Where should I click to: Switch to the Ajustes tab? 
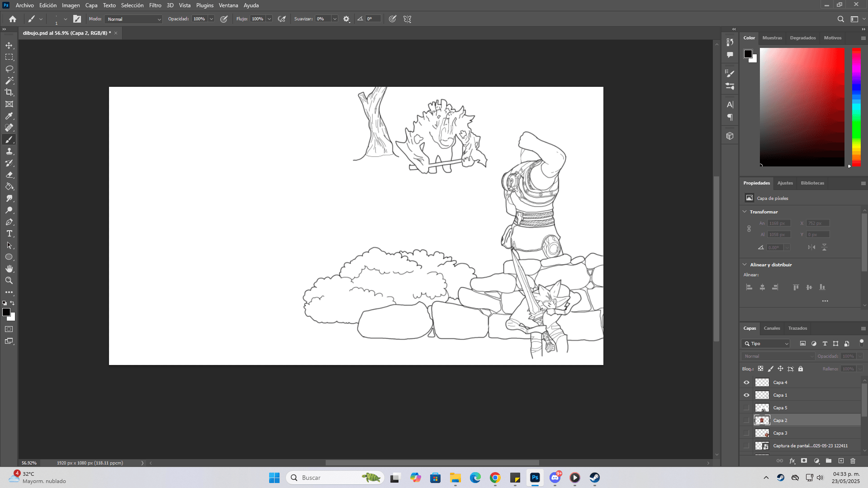785,183
